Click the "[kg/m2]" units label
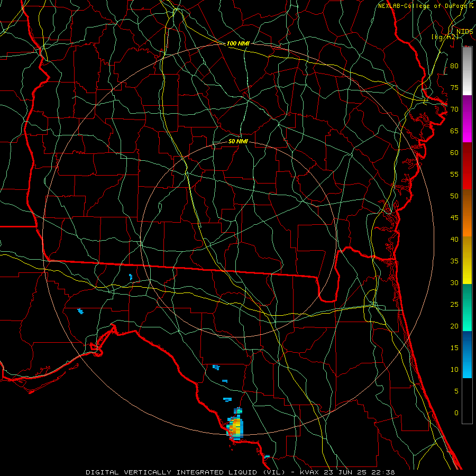 point(445,36)
